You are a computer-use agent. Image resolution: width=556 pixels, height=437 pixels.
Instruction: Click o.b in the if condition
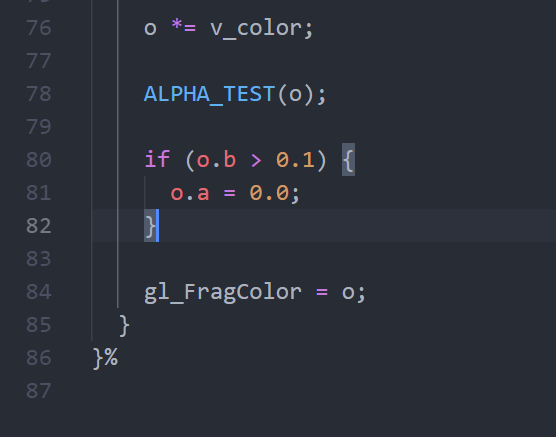(x=216, y=160)
